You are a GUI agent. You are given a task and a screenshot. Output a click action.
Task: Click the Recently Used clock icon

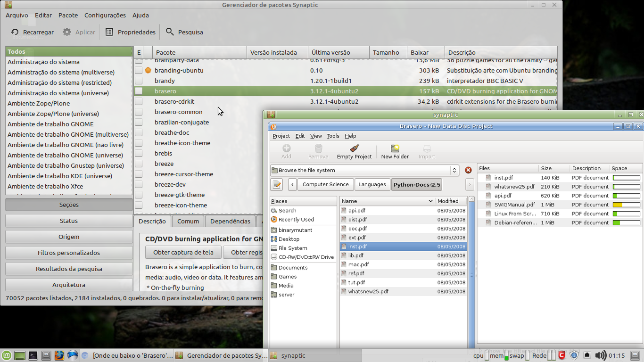[274, 220]
